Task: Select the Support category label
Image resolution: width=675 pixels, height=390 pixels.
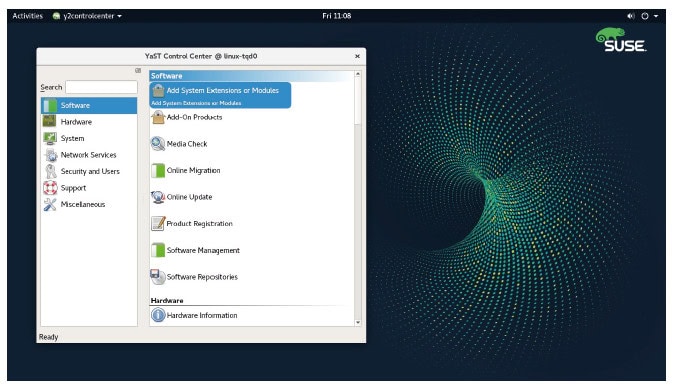Action: [x=73, y=188]
